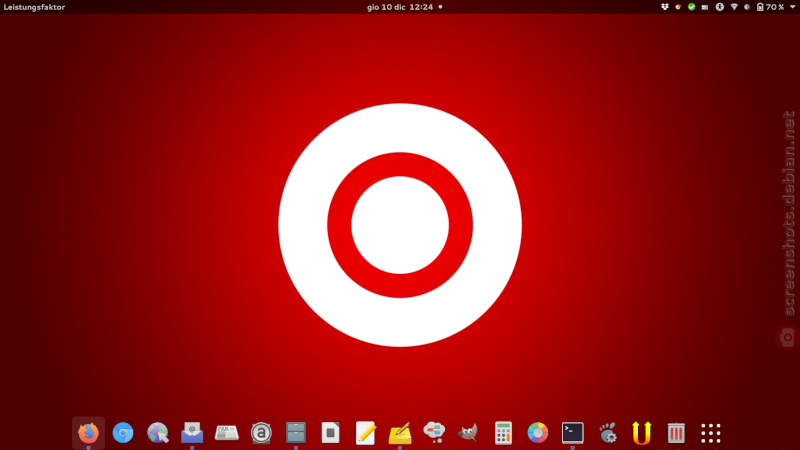Screen dimensions: 800x450
Task: Click the brightness half-circle tray icon
Action: (x=747, y=7)
